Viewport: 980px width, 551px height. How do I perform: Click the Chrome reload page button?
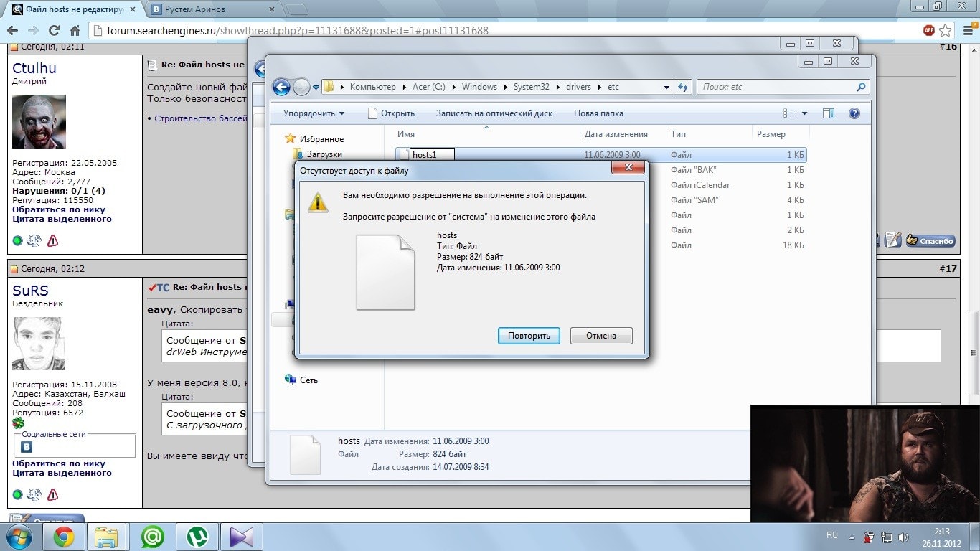(x=54, y=31)
